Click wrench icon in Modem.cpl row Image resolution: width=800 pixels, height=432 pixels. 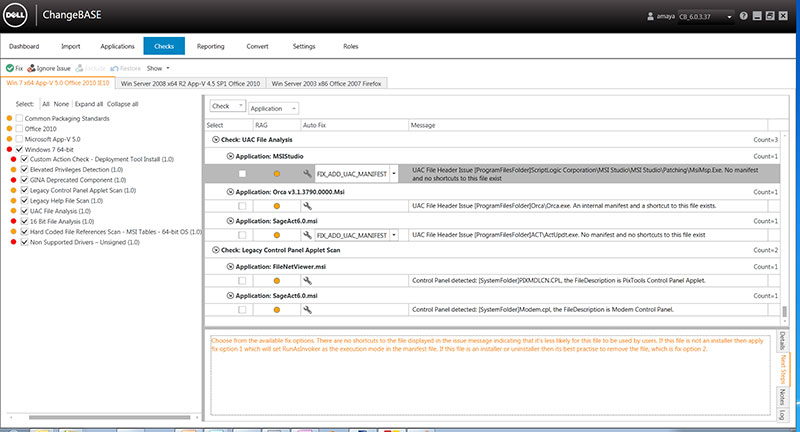307,310
